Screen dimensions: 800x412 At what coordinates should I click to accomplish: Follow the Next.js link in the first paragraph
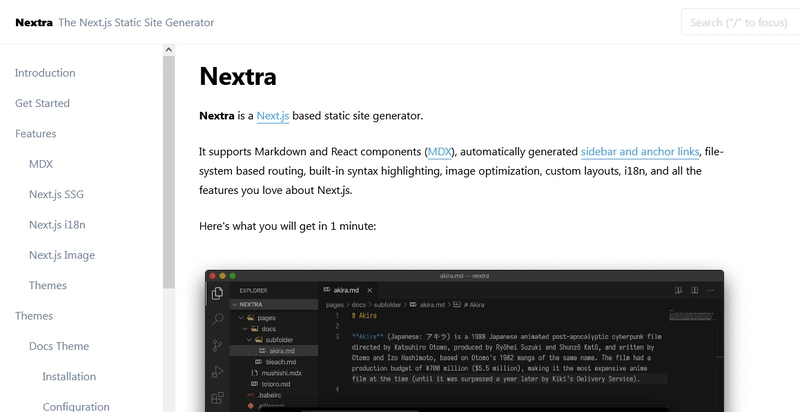tap(272, 116)
